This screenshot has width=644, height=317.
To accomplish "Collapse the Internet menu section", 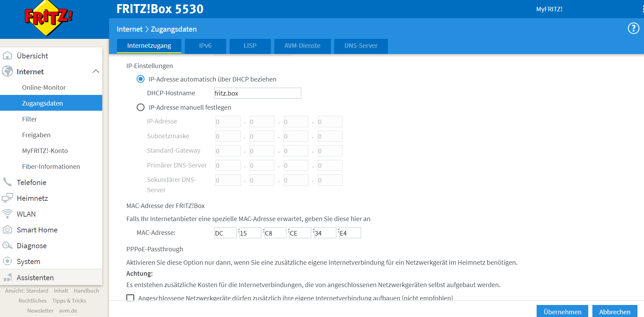I will pyautogui.click(x=96, y=72).
